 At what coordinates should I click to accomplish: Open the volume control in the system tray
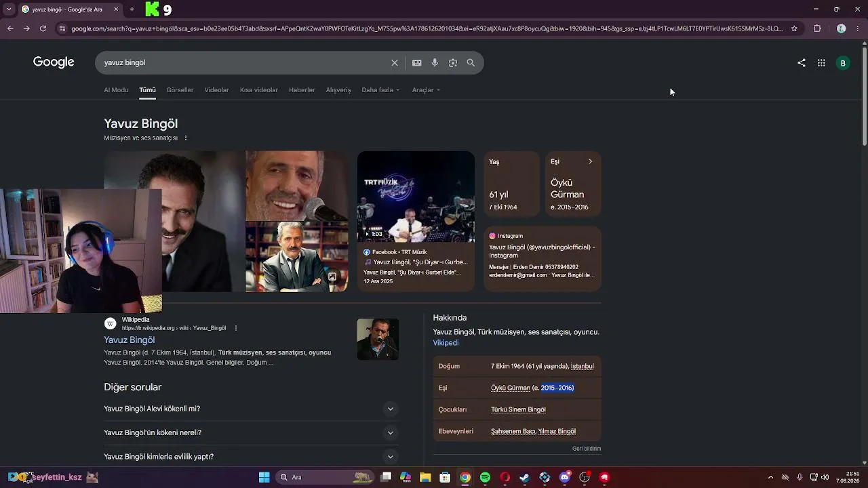coord(825,477)
